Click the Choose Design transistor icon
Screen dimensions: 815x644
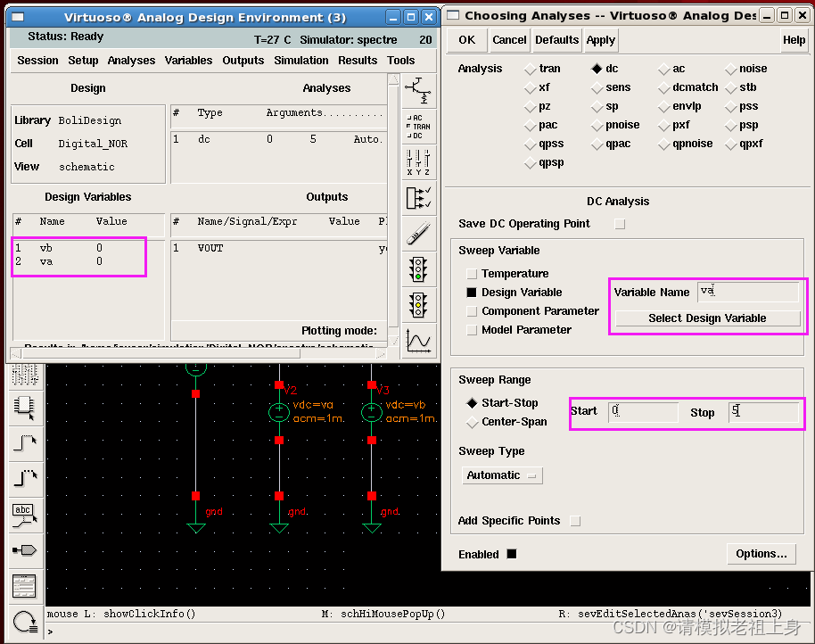[x=418, y=90]
